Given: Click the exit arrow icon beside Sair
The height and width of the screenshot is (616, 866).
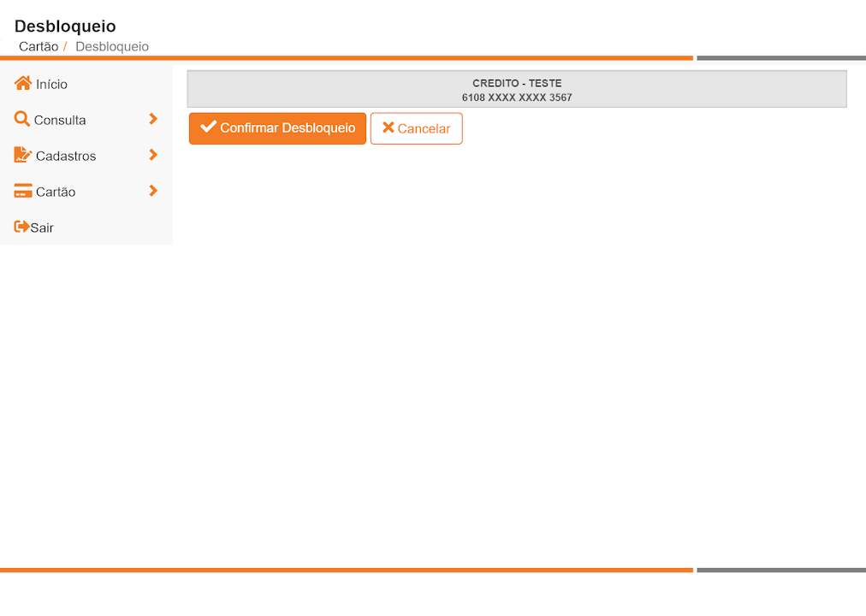Looking at the screenshot, I should [x=22, y=227].
